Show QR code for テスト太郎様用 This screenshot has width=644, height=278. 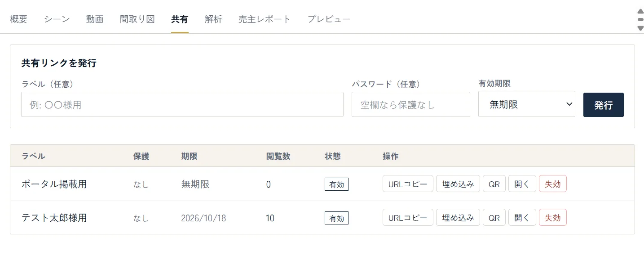(x=494, y=217)
